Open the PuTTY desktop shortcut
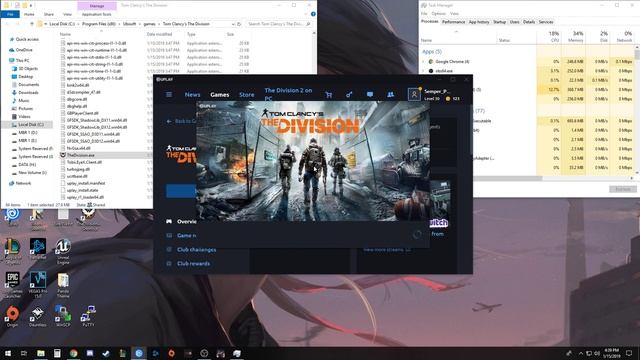This screenshot has height=360, width=640. click(88, 317)
